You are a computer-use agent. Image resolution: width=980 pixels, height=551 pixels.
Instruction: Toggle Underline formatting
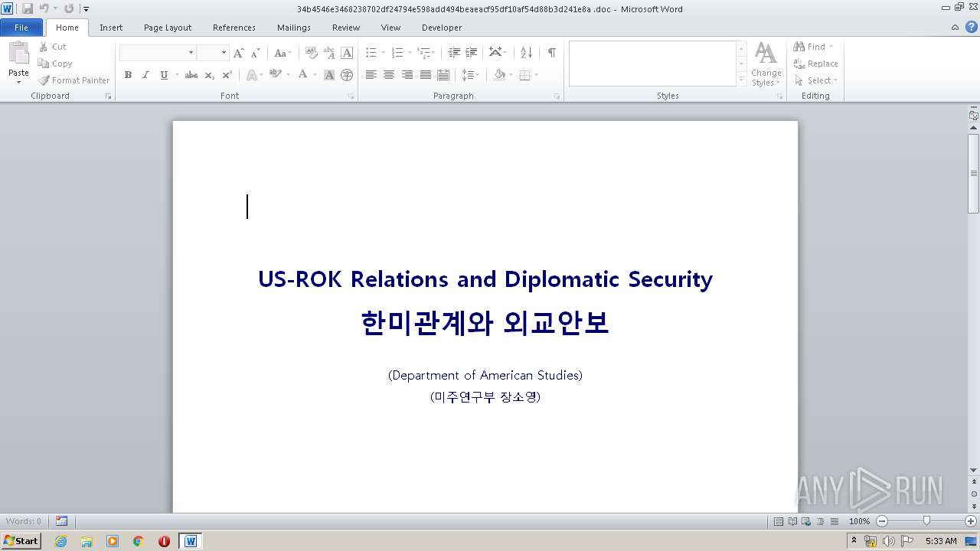163,75
